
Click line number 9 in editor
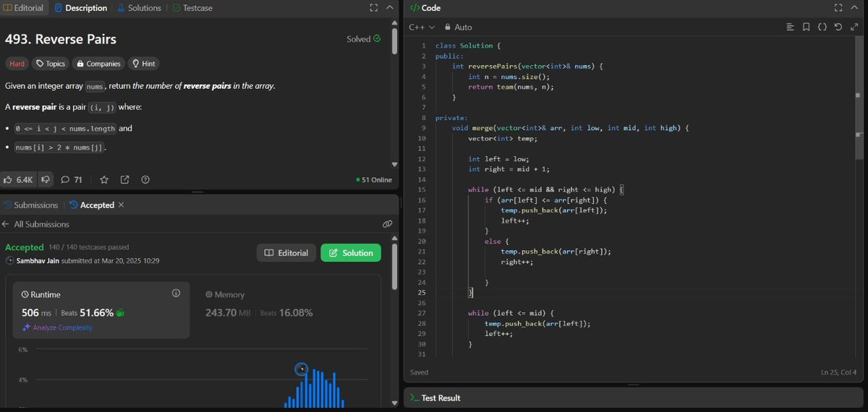point(422,128)
